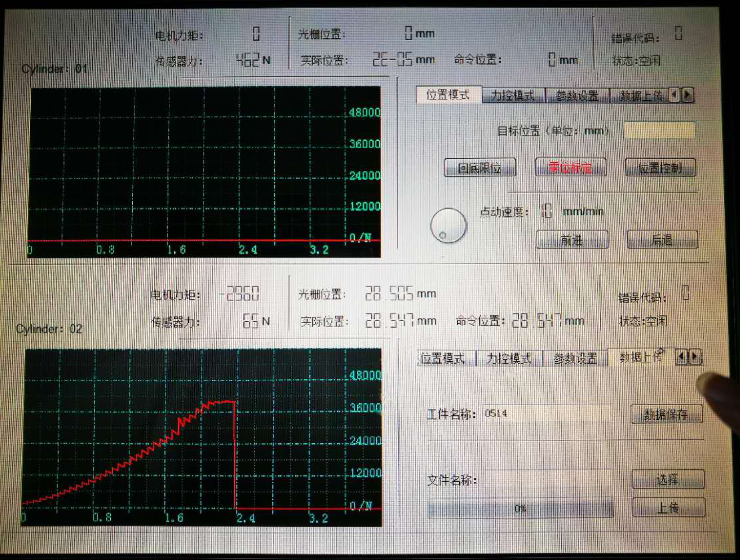Viewport: 740px width, 560px height.
Task: Open 参数设置 tab for Cylinder 01
Action: 578,95
